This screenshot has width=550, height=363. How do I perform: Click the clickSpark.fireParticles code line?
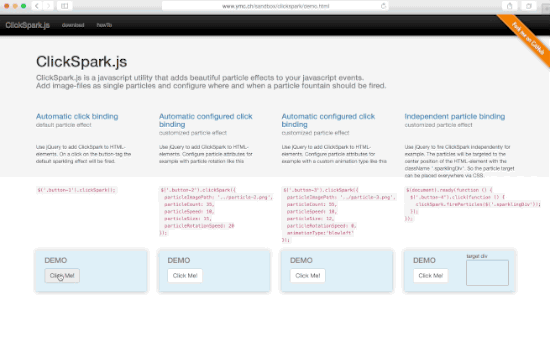coord(478,204)
